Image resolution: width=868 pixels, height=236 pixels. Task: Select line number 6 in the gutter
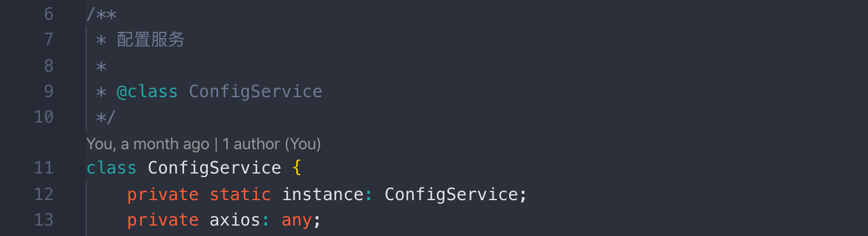tap(48, 14)
